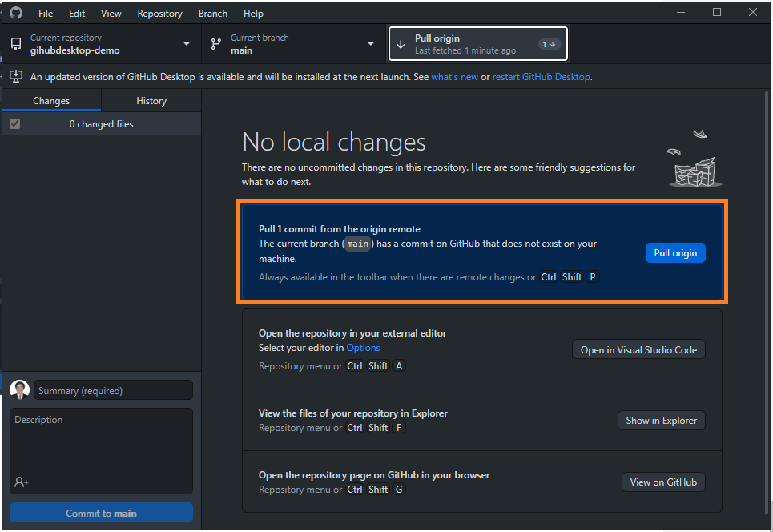Click Open in Visual Studio Code

(638, 349)
